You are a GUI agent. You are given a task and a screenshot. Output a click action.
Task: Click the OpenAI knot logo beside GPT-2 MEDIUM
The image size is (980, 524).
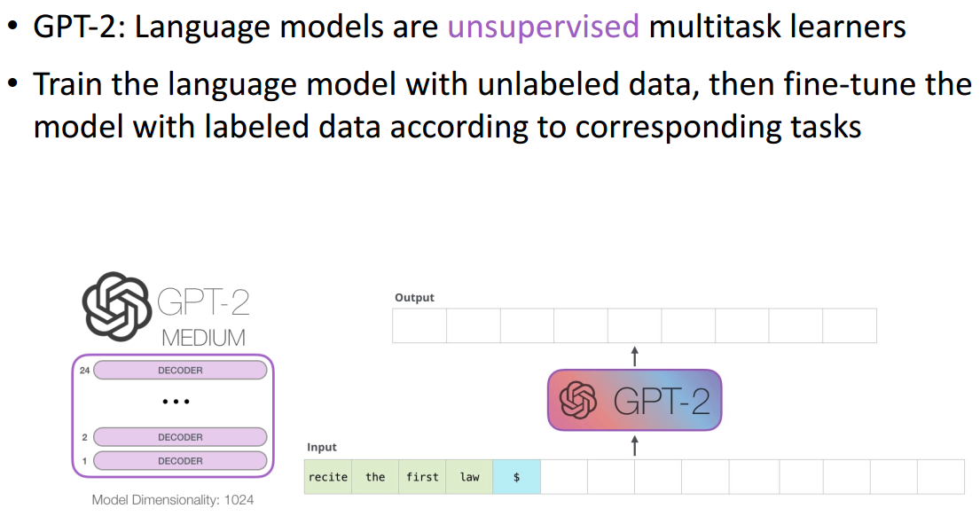pyautogui.click(x=117, y=306)
